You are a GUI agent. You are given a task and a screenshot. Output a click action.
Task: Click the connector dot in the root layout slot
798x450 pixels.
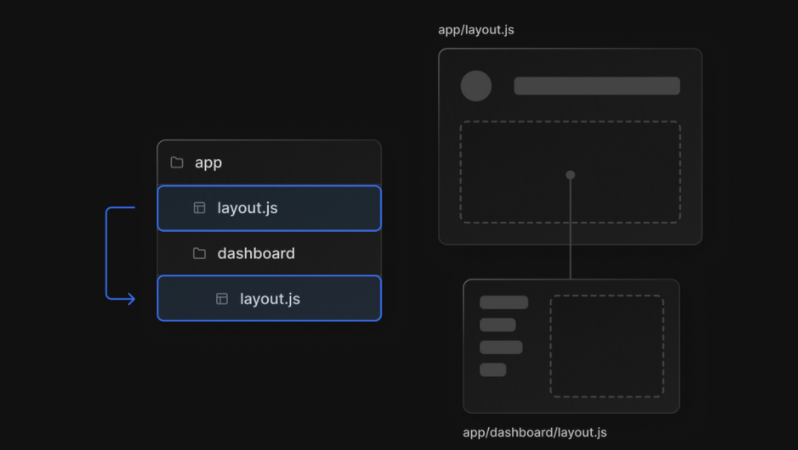pyautogui.click(x=570, y=175)
